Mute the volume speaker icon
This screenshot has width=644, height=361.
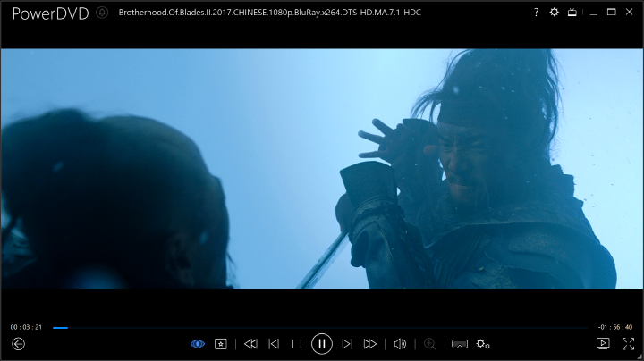click(400, 344)
